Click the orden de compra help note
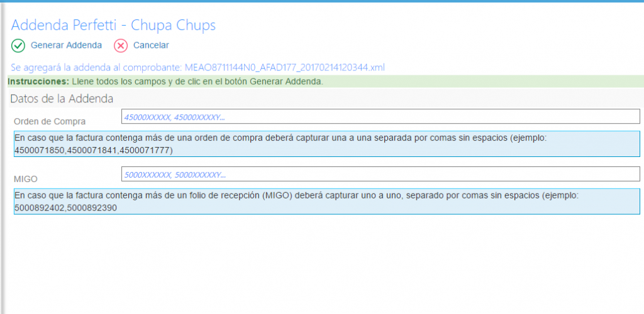Image resolution: width=644 pixels, height=314 pixels. point(326,144)
